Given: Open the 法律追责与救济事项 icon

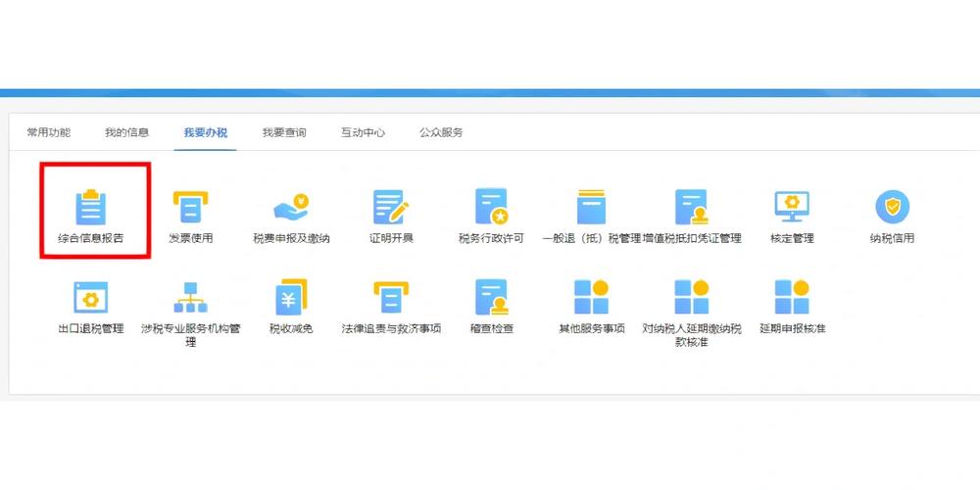Looking at the screenshot, I should (391, 297).
